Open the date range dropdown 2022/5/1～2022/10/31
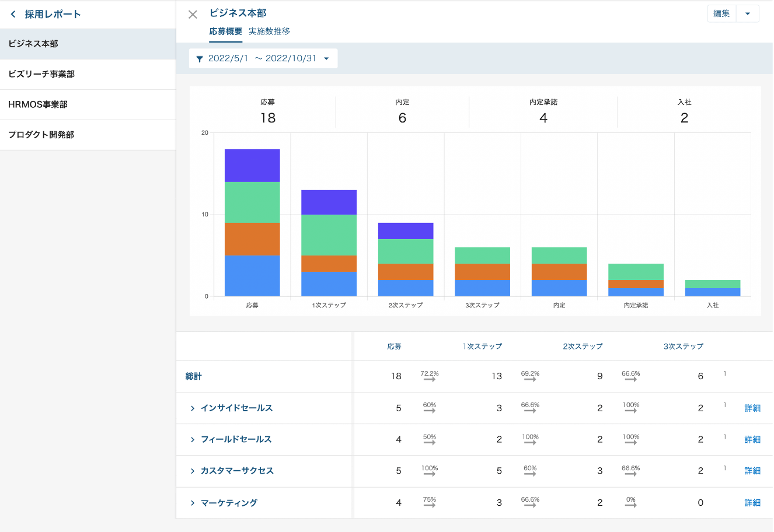 point(263,59)
